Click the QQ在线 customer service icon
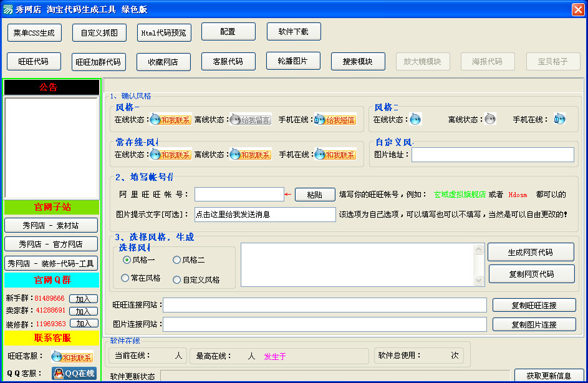Viewport: 588px width, 383px height. pyautogui.click(x=74, y=373)
